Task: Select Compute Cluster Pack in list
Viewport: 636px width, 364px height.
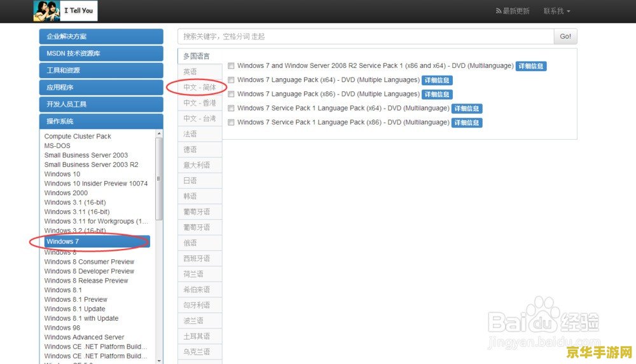Action: 78,137
